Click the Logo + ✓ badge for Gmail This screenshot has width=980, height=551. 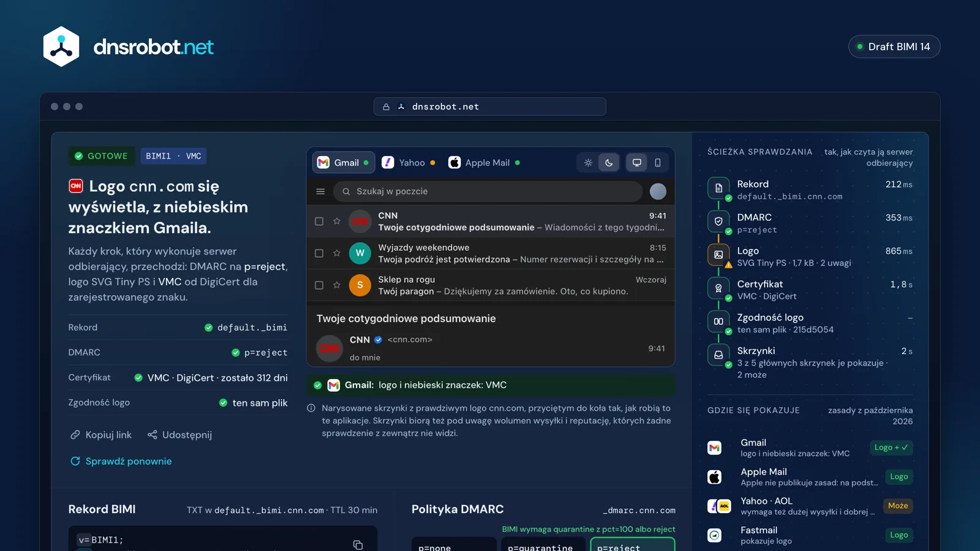[891, 448]
